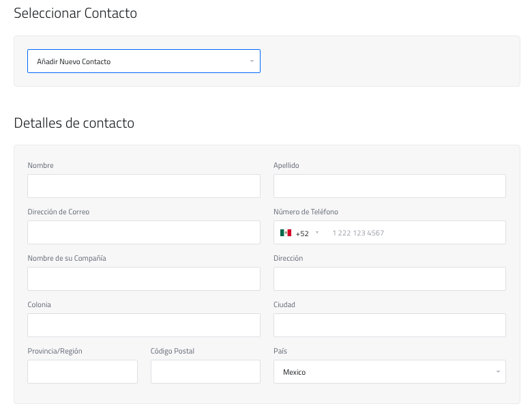Screen dimensions: 532x415
Task: Open the Añadir Nuevo Contacto dropdown
Action: [143, 61]
